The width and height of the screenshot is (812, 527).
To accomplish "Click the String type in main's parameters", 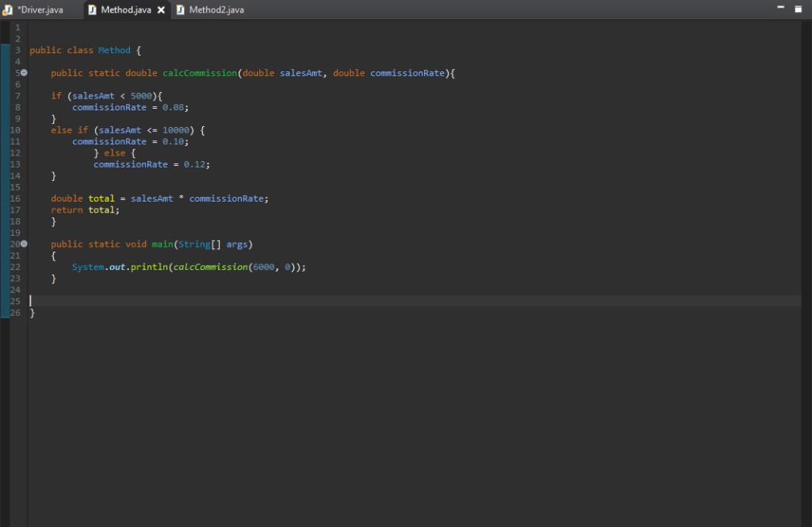I will (x=194, y=244).
